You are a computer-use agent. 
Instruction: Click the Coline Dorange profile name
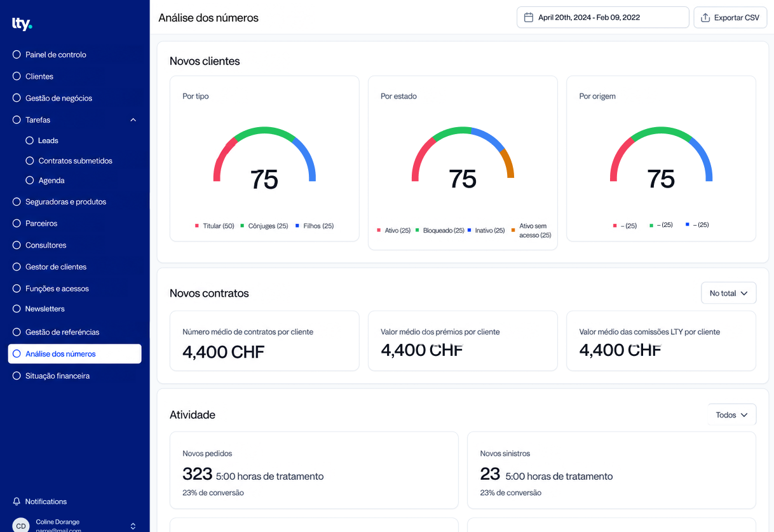click(x=58, y=522)
